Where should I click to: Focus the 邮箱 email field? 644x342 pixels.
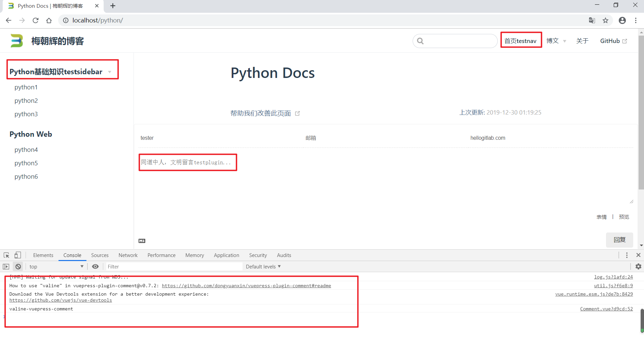[x=386, y=138]
